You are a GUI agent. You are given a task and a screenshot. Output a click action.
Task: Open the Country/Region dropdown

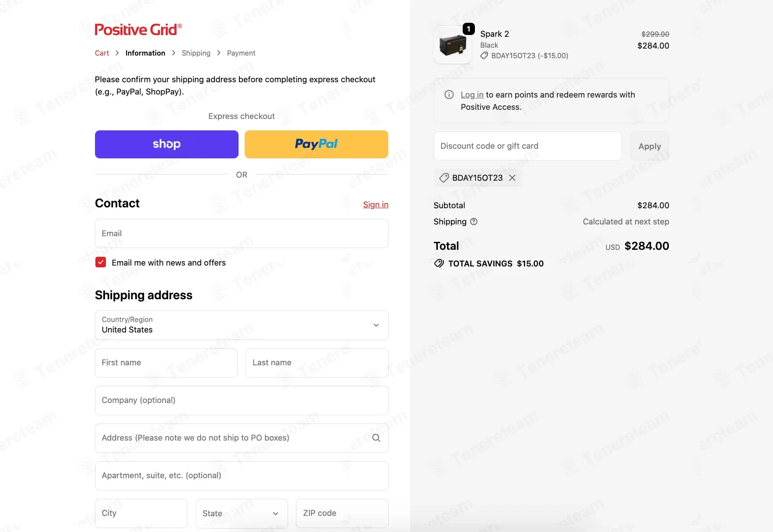242,325
